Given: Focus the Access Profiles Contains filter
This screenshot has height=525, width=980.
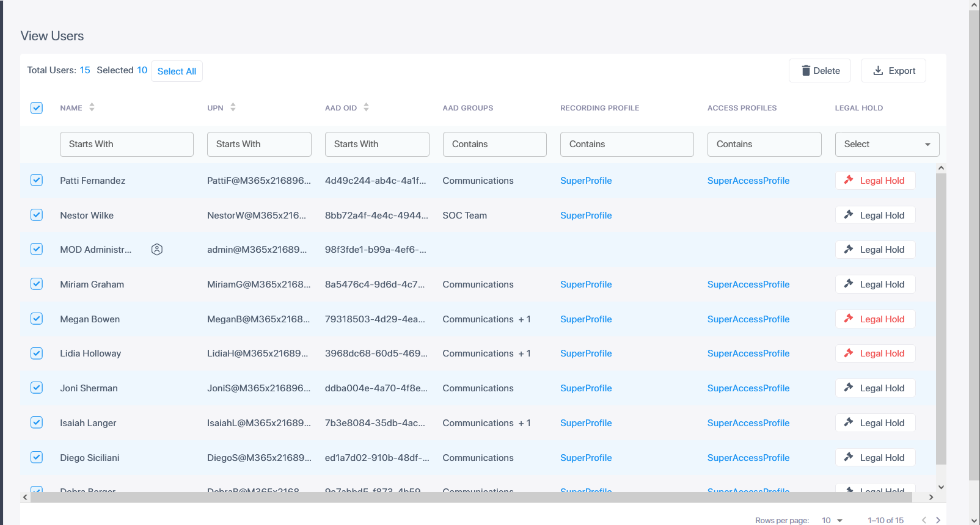Looking at the screenshot, I should pyautogui.click(x=764, y=144).
